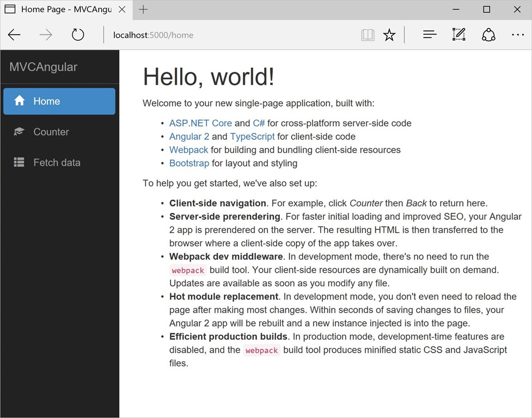
Task: Open a new tab with plus button
Action: coord(143,10)
